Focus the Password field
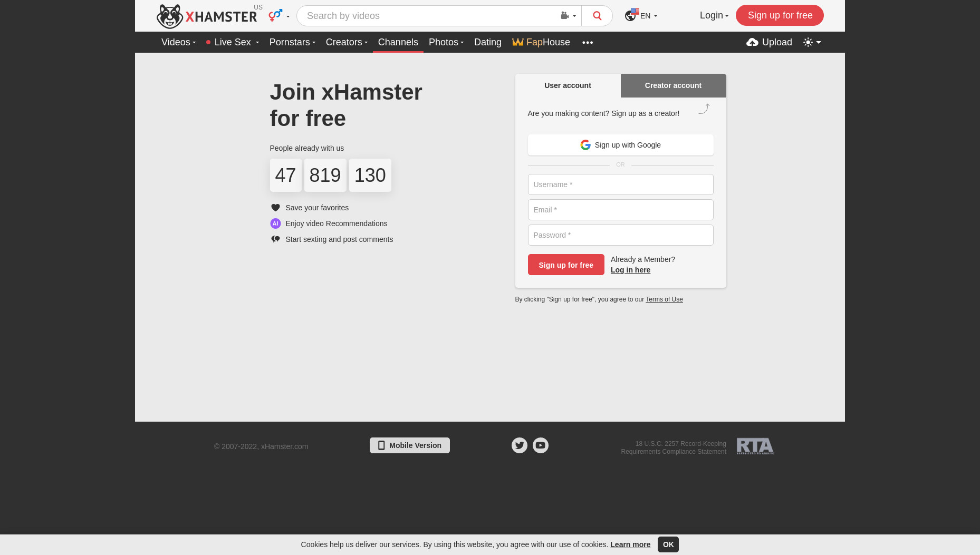 [620, 235]
